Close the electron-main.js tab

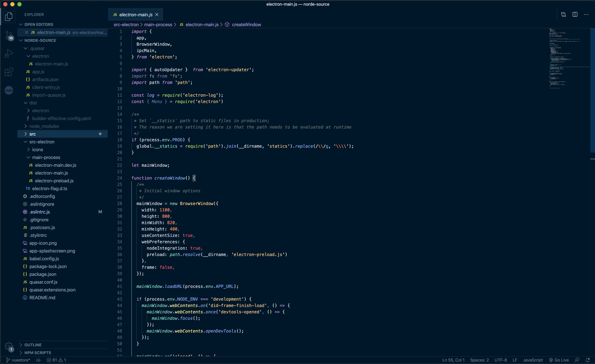(x=157, y=15)
